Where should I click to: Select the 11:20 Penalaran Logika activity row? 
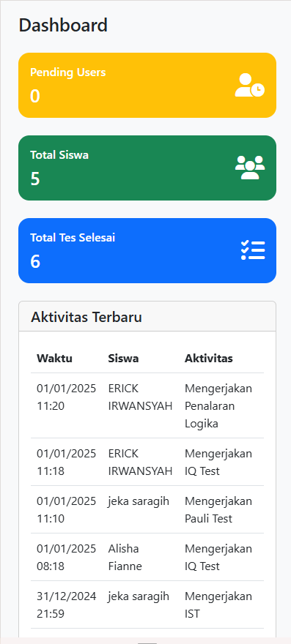147,405
